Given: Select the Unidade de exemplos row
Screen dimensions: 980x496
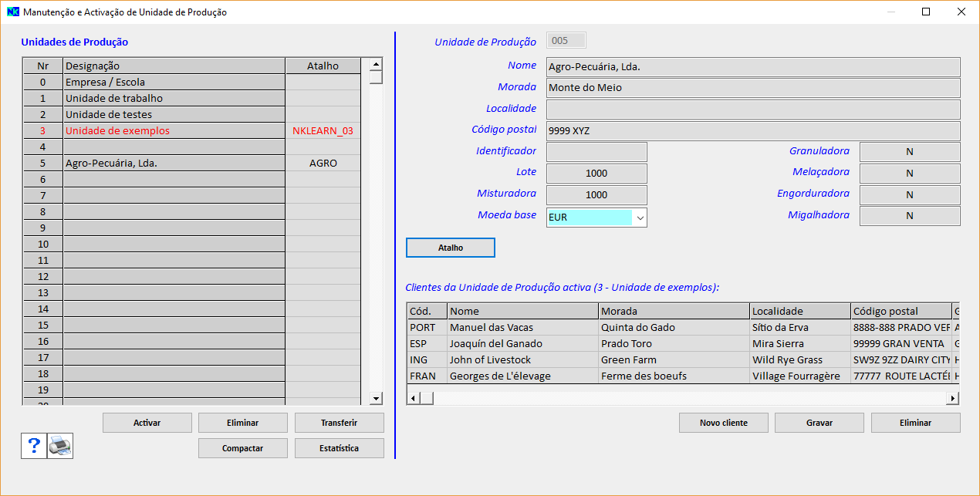Looking at the screenshot, I should [x=174, y=130].
